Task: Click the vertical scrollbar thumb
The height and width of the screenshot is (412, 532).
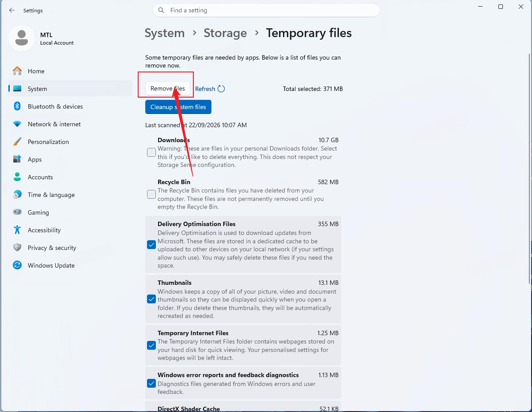Action: [529, 169]
